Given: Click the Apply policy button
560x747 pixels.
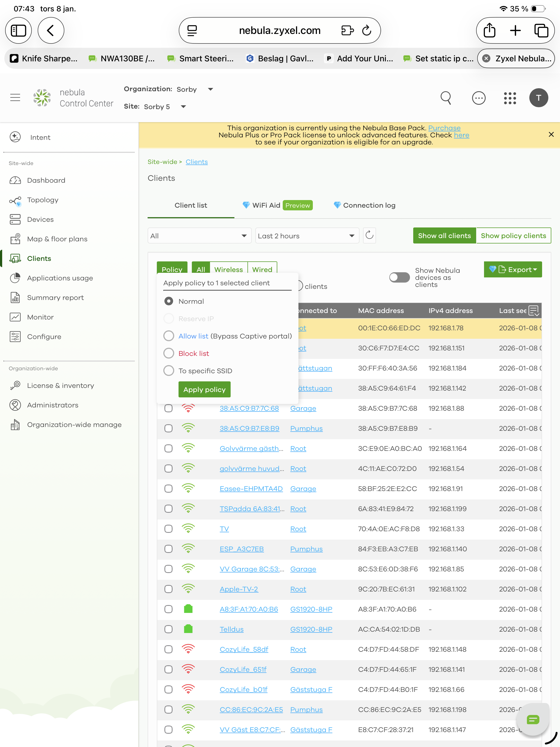Looking at the screenshot, I should tap(204, 389).
